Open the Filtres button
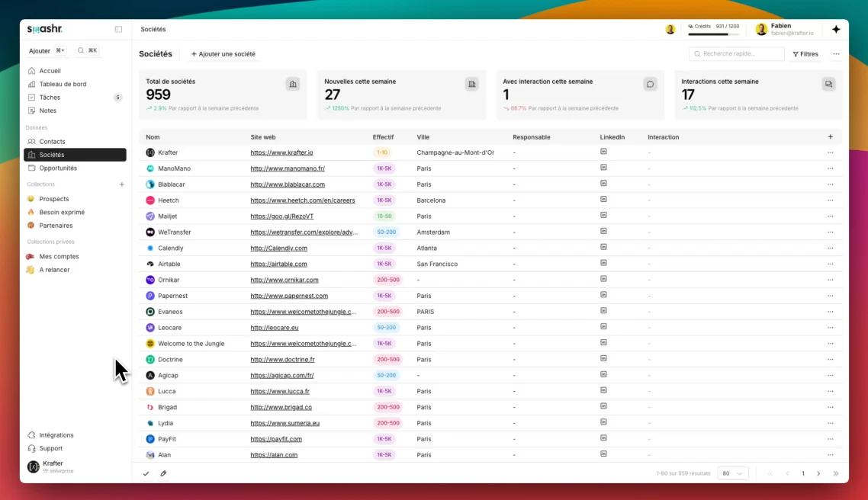This screenshot has width=868, height=500. [x=805, y=54]
